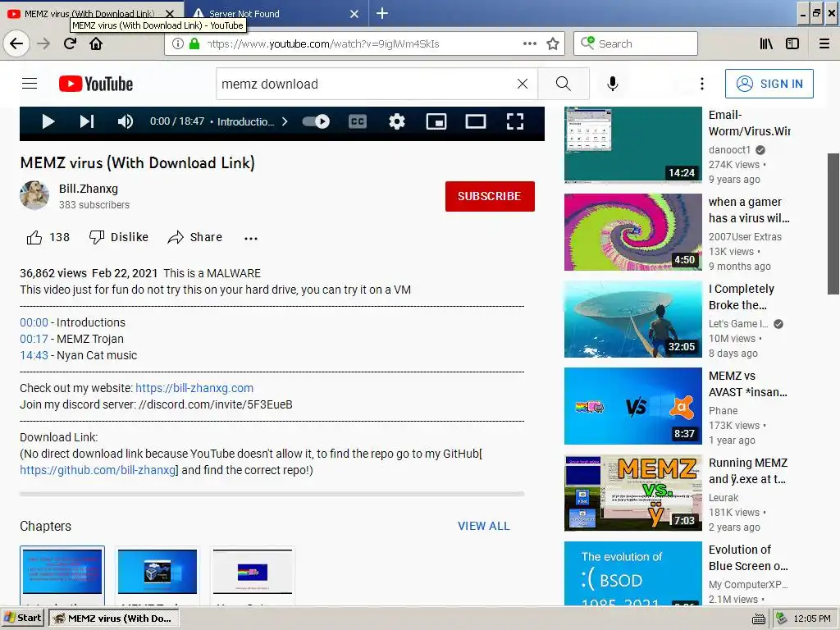The image size is (840, 630).
Task: Jump to 14:43 Nyan Cat music timestamp
Action: click(x=34, y=355)
